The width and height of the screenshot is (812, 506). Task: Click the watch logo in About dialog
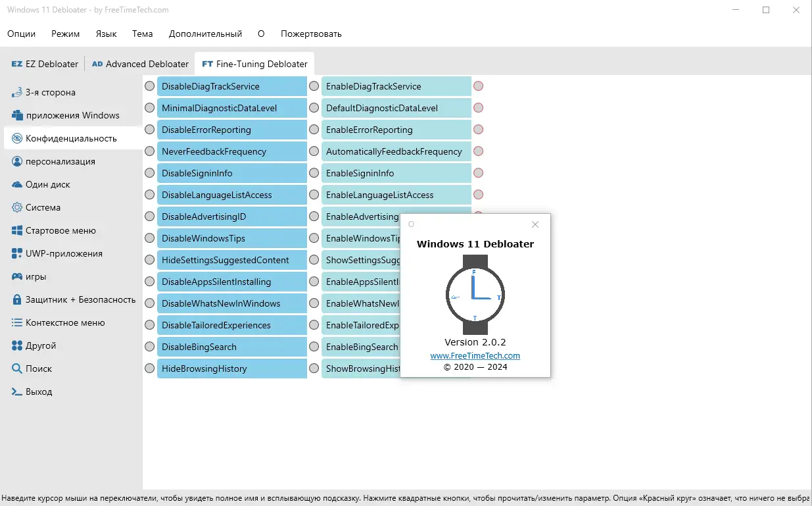point(475,294)
